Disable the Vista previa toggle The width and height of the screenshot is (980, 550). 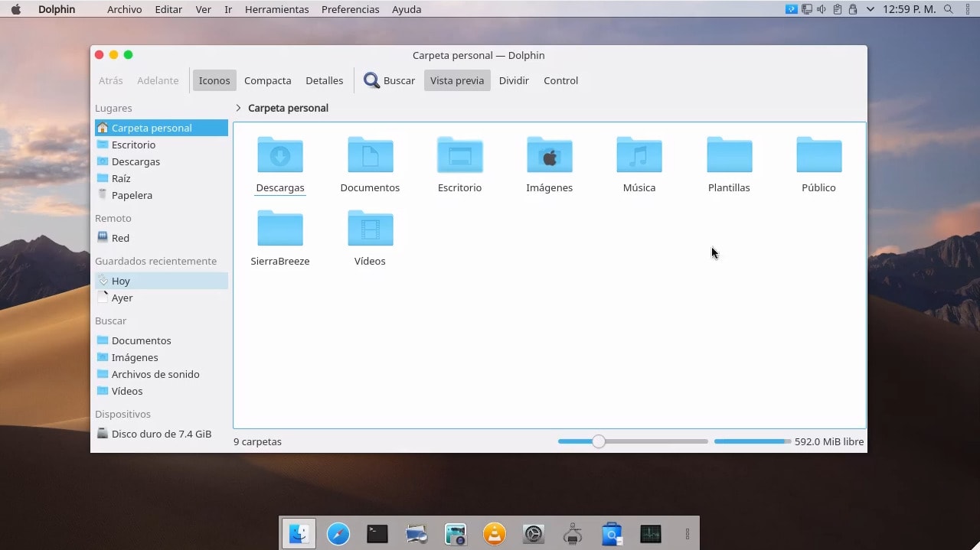456,80
